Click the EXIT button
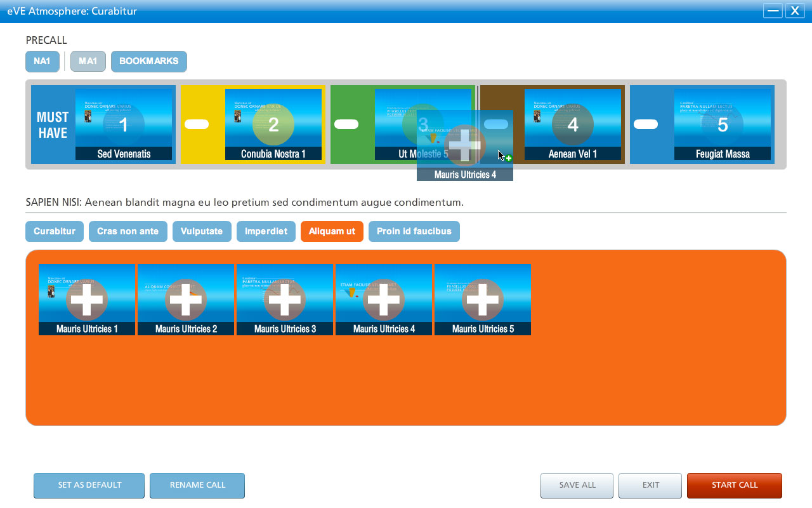Image resolution: width=812 pixels, height=508 pixels. [x=651, y=485]
